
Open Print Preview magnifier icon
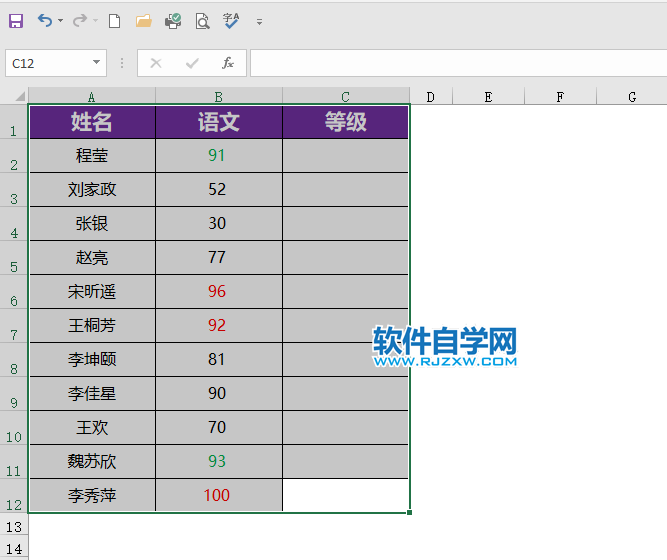[202, 20]
